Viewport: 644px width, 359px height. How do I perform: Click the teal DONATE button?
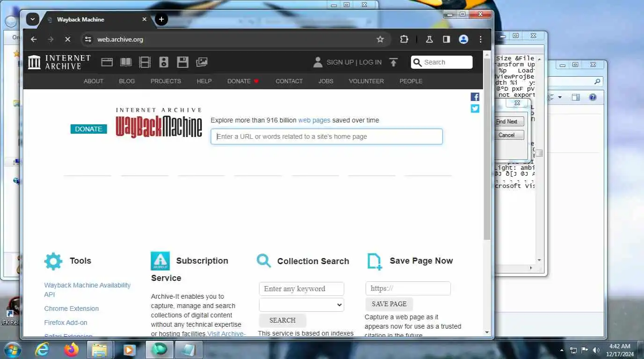pos(88,129)
